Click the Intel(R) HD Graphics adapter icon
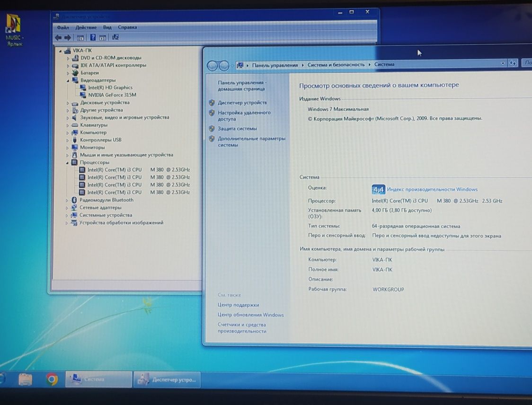The width and height of the screenshot is (532, 405). (x=82, y=88)
